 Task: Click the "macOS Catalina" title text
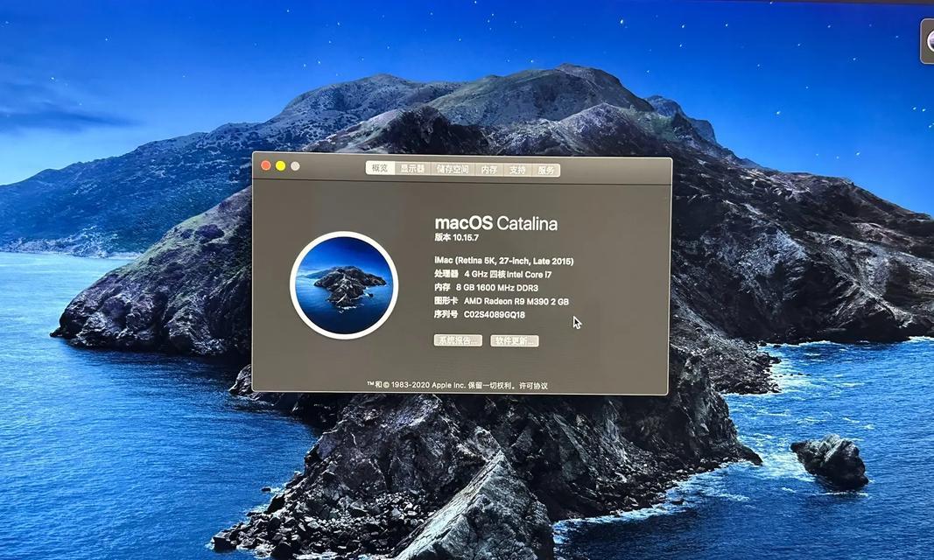tap(496, 223)
